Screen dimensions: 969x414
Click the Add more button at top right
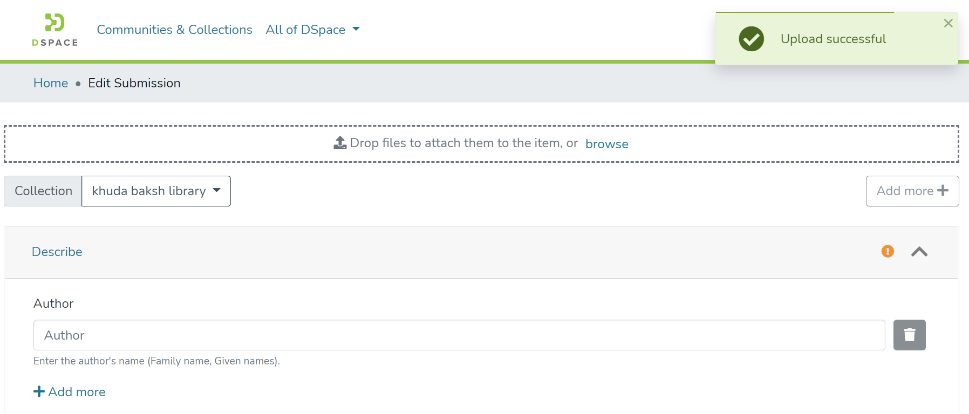pos(912,191)
